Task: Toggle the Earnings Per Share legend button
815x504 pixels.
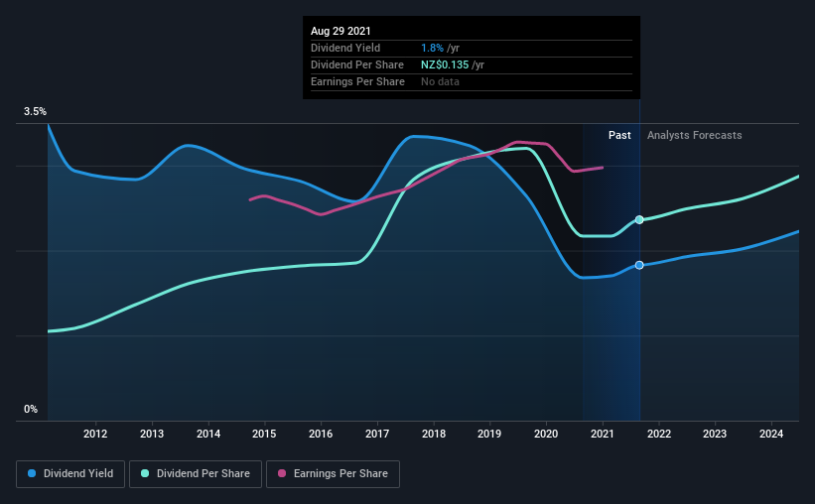Action: coord(333,474)
